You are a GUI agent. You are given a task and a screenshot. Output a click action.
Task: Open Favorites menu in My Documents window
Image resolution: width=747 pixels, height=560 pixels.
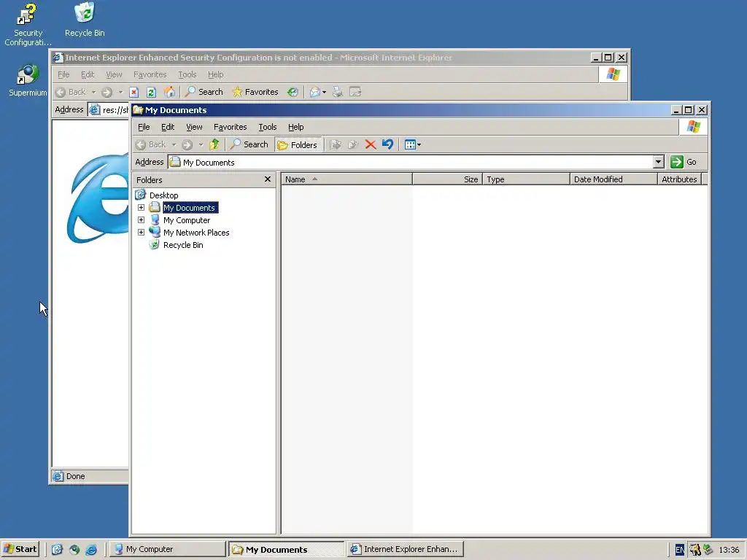click(x=230, y=127)
